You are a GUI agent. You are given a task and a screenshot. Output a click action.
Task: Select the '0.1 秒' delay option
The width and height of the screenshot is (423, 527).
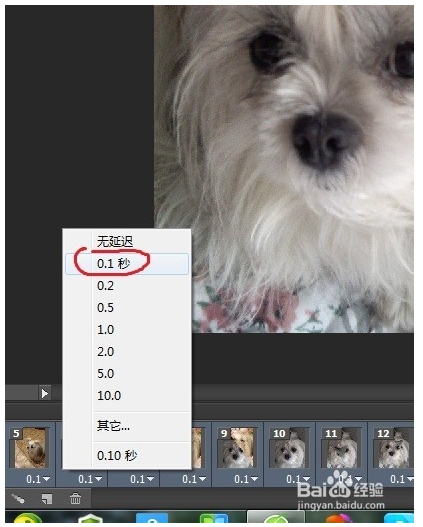pyautogui.click(x=127, y=264)
